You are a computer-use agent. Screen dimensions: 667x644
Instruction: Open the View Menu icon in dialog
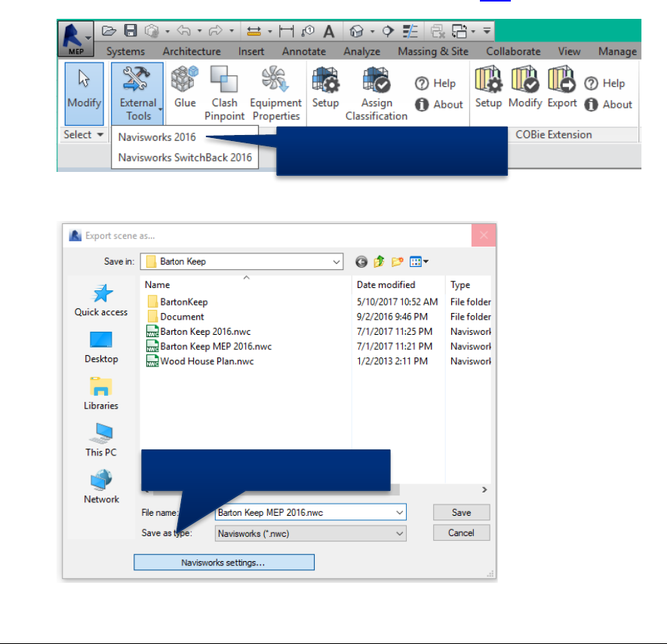(419, 262)
